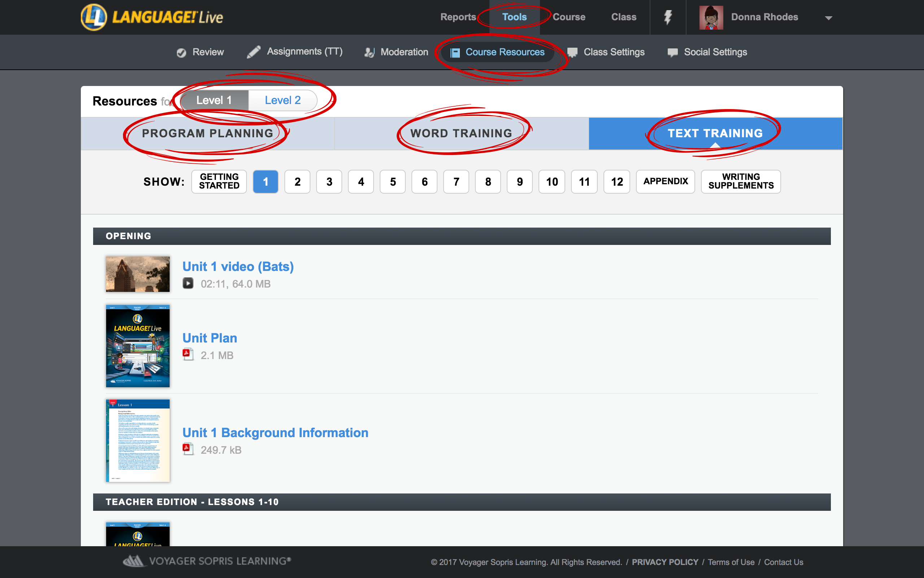Show Unit 4 resources
Screen dimensions: 924x578
[x=361, y=182]
